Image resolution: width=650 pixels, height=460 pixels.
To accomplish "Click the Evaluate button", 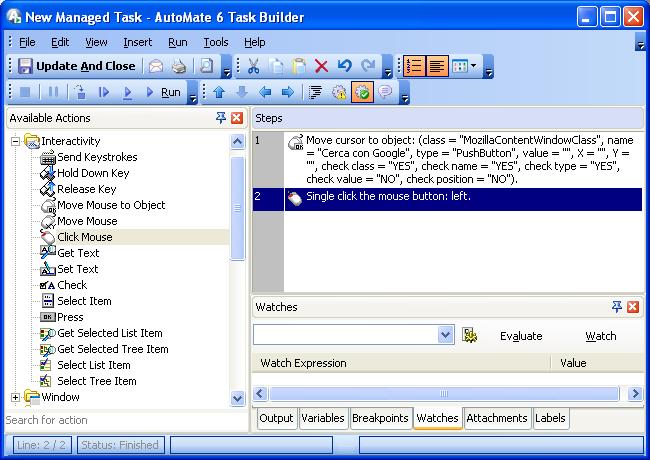I will click(x=521, y=336).
